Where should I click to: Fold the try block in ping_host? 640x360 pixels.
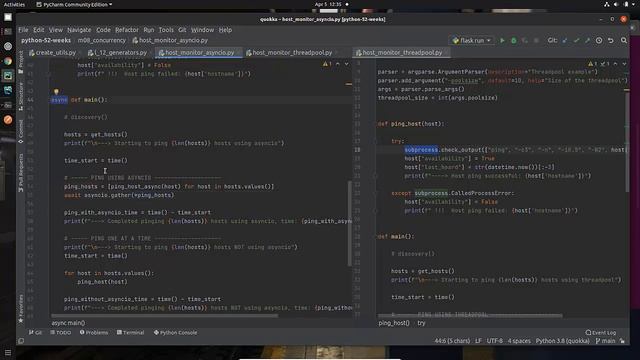(375, 141)
